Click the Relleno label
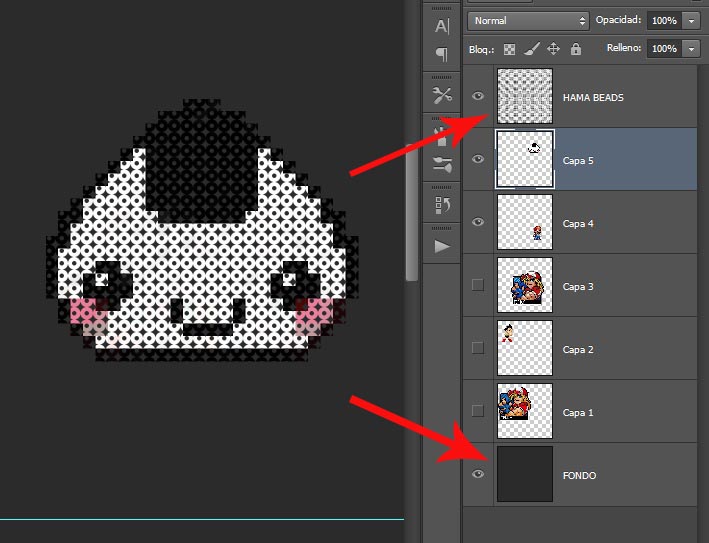This screenshot has width=709, height=543. tap(624, 48)
